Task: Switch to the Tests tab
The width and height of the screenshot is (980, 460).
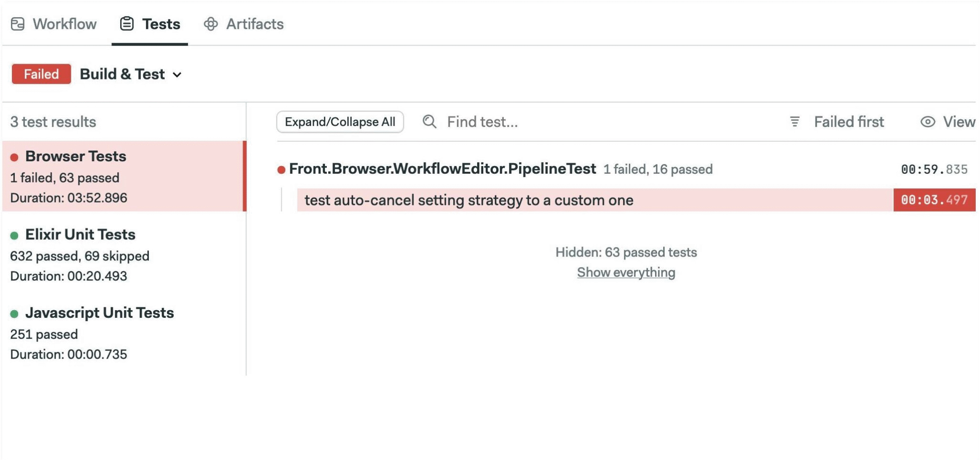Action: 150,24
